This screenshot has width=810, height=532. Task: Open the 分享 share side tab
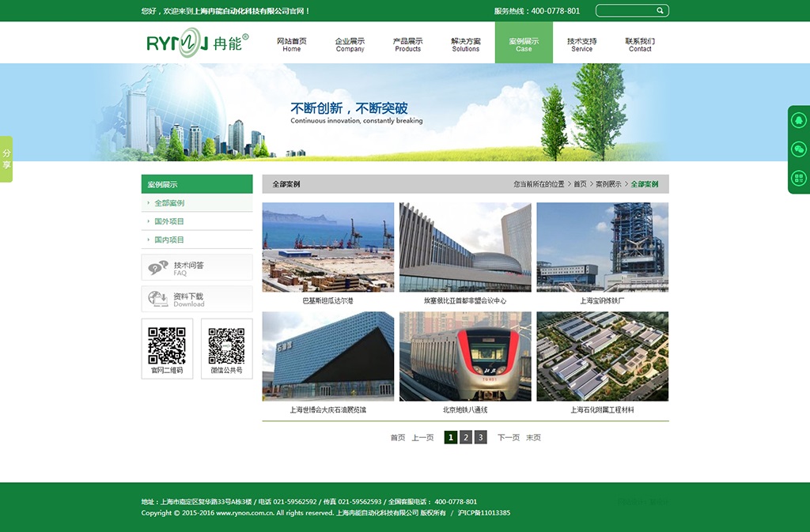click(6, 159)
